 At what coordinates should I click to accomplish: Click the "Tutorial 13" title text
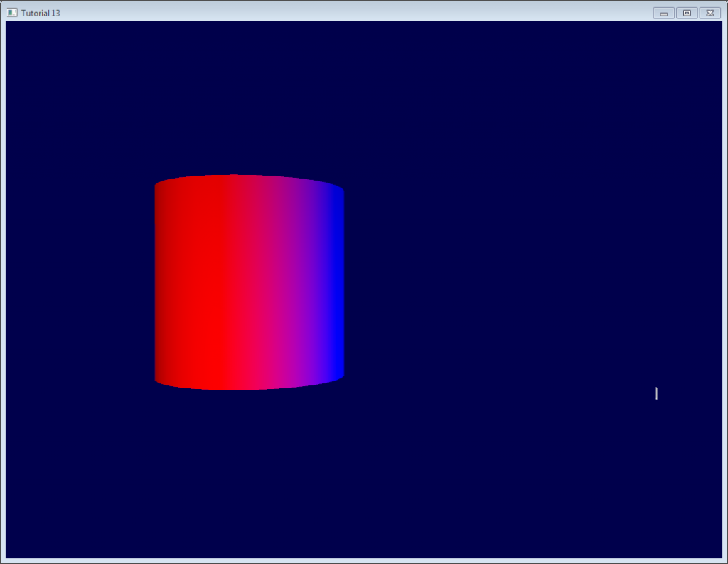click(x=41, y=14)
